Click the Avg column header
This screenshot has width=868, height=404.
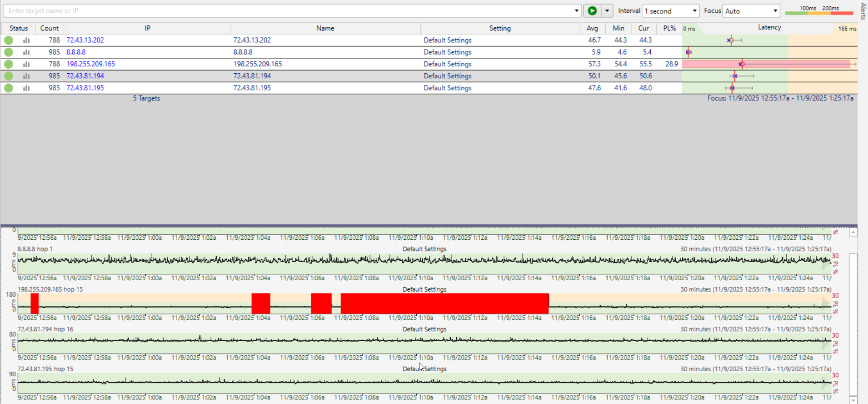592,28
